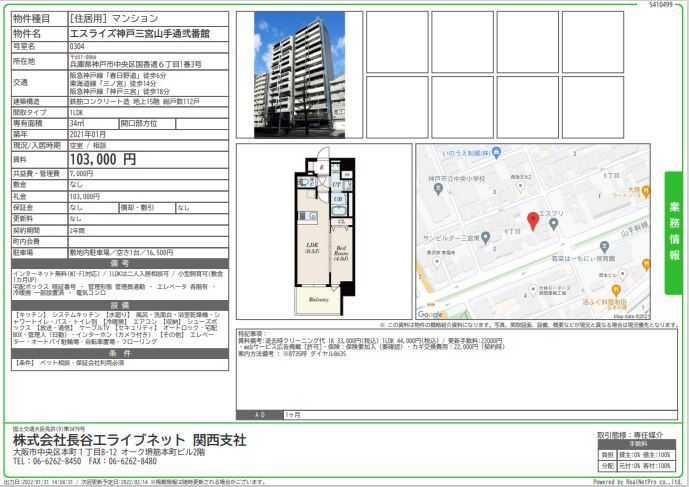Click the FAX：06-6262-8480 number
This screenshot has height=487, width=689.
point(122,462)
